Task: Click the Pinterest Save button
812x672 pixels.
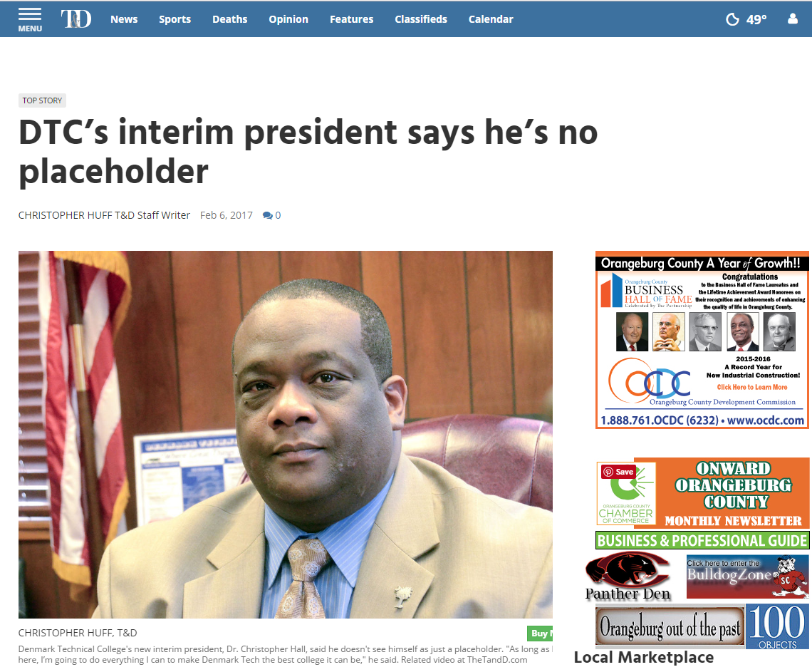Action: tap(618, 472)
